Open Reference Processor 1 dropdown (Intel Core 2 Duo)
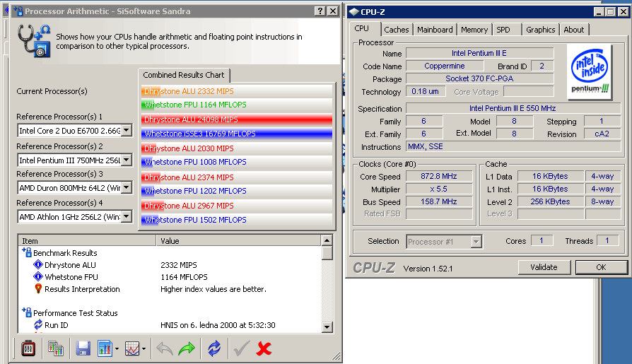Viewport: 632px width, 364px height. tap(126, 130)
